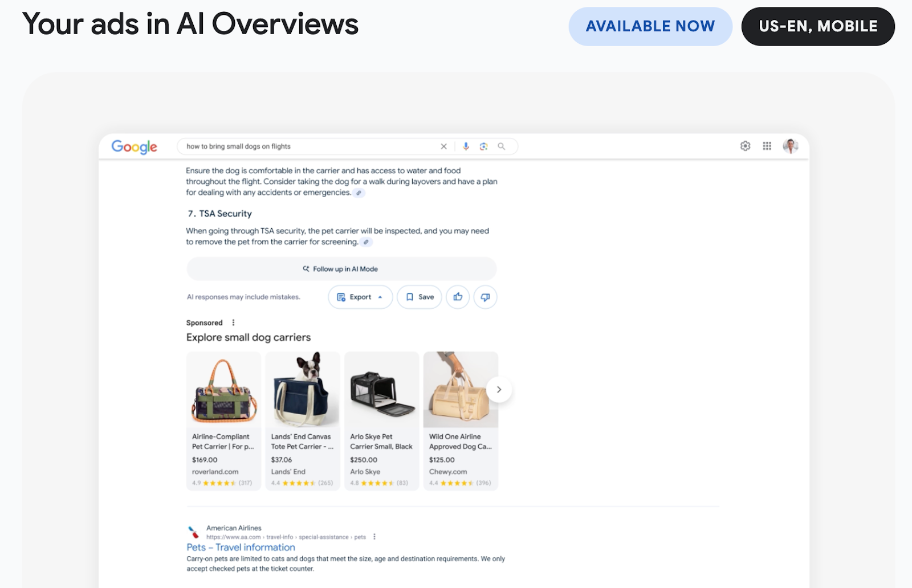The width and height of the screenshot is (912, 588).
Task: Open the account profile avatar
Action: coord(791,146)
